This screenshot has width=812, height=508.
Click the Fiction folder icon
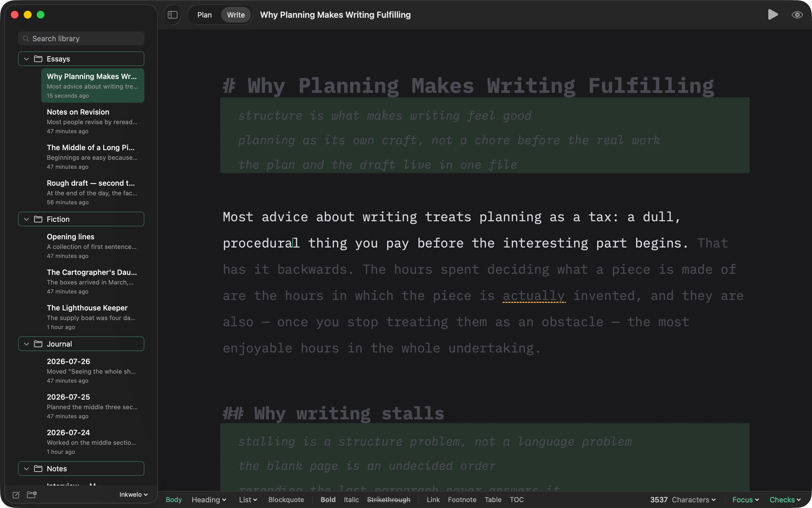[x=38, y=219]
